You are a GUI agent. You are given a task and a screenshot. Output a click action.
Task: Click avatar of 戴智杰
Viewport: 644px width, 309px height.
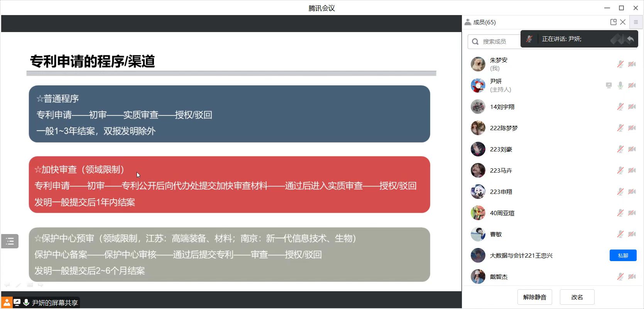(478, 277)
